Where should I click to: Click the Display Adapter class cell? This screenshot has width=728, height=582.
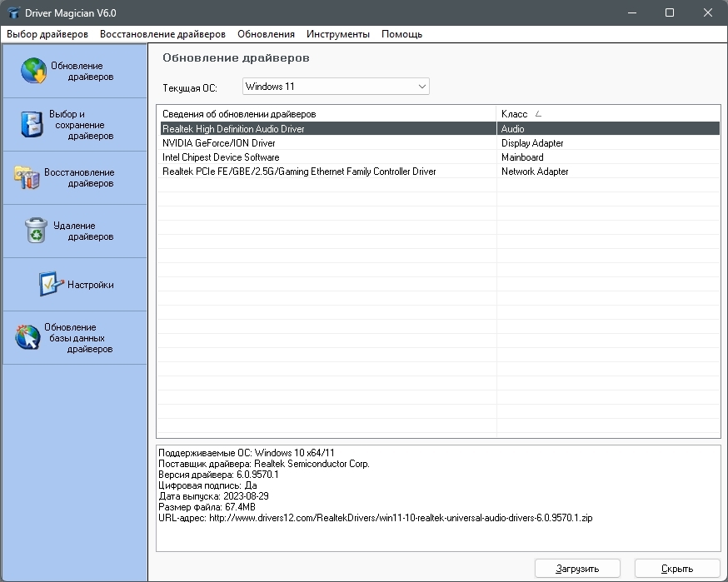pos(532,143)
